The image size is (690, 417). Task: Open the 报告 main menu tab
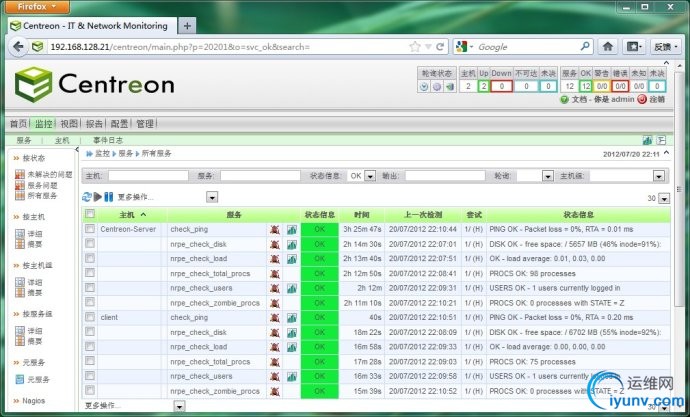[94, 124]
